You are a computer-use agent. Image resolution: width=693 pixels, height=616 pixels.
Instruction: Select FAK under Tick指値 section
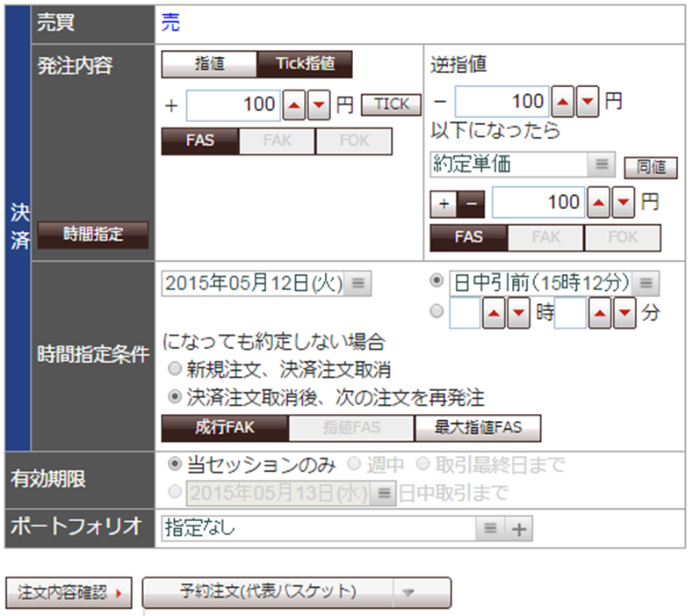(277, 141)
